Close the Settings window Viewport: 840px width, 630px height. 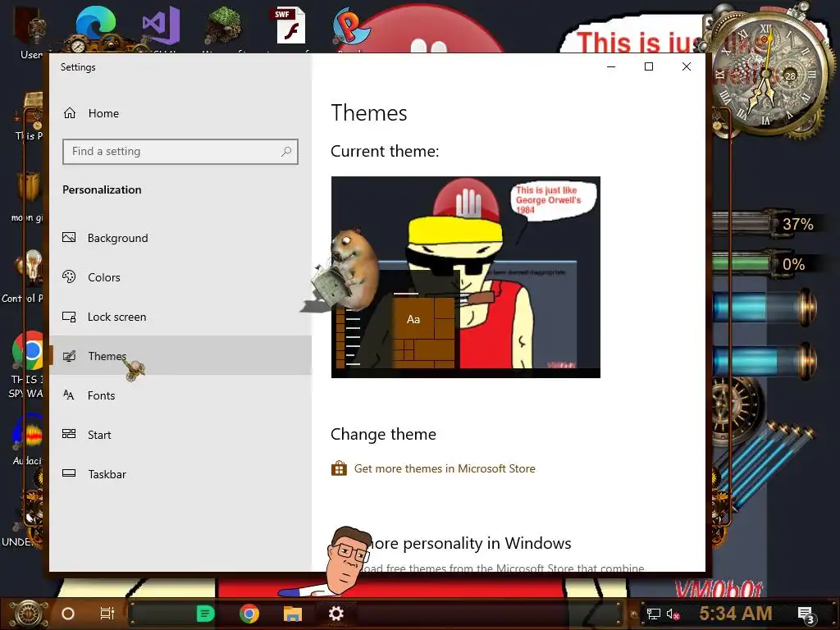pyautogui.click(x=687, y=66)
